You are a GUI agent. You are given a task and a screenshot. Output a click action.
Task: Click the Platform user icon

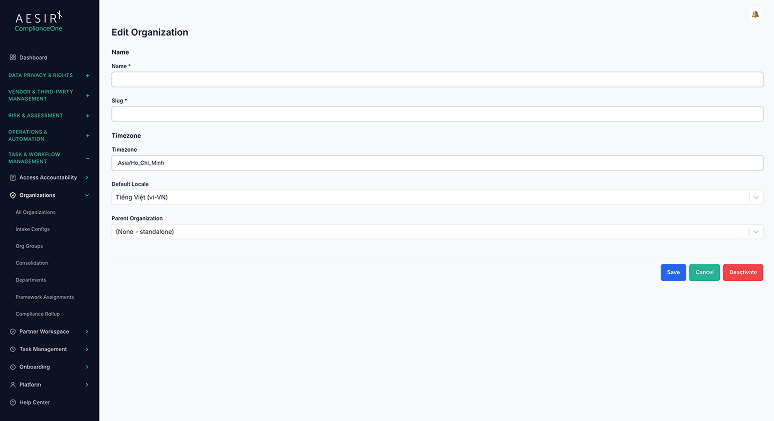(x=13, y=384)
